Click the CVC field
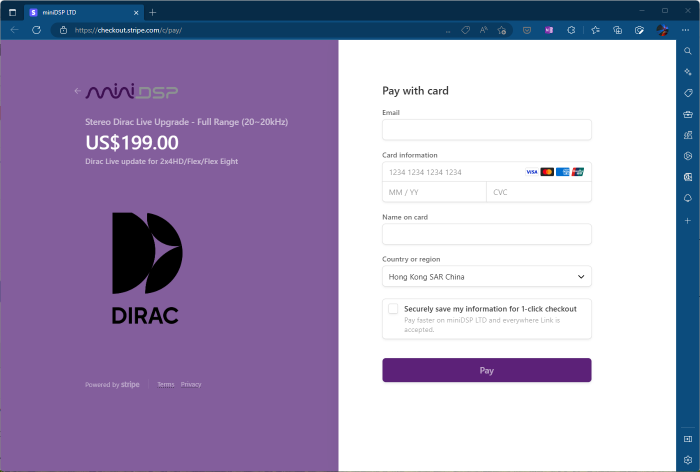Viewport: 700px width, 472px height. [x=539, y=192]
